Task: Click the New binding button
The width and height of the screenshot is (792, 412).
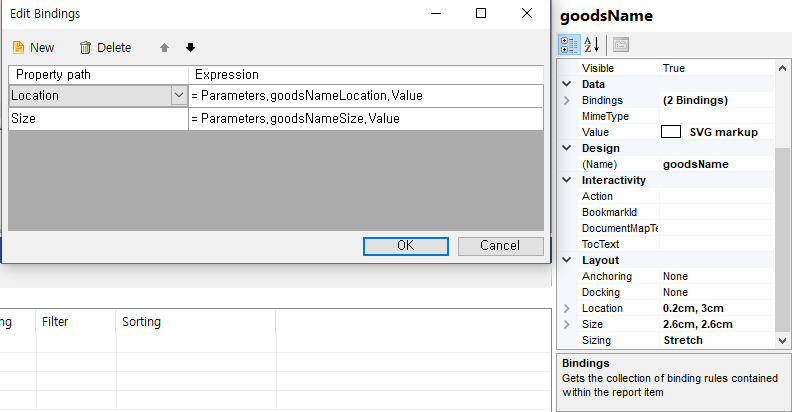Action: pos(33,47)
